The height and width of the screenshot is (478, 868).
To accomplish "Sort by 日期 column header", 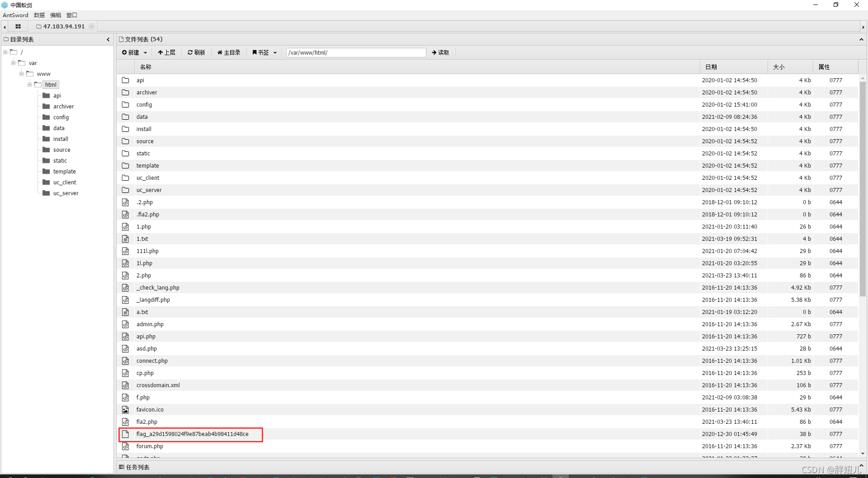I will pos(734,67).
